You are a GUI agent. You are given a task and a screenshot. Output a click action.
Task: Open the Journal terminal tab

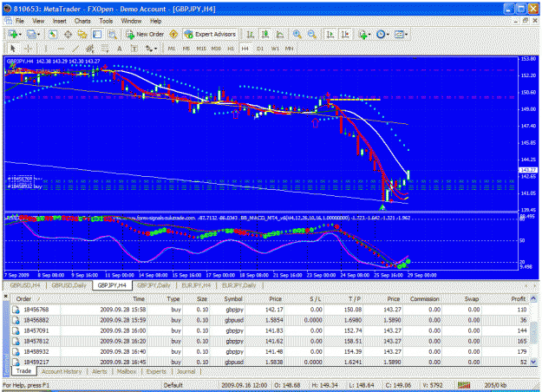coord(186,371)
